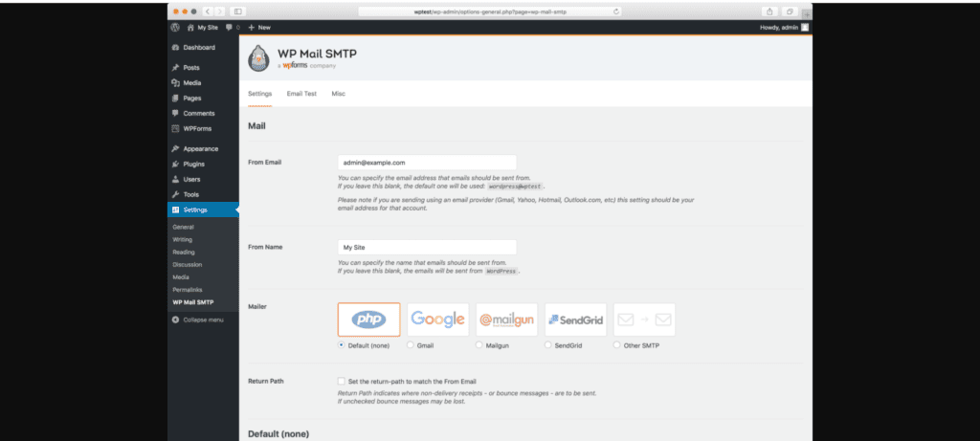The image size is (980, 441).
Task: Choose SendGrid radio button
Action: click(548, 344)
